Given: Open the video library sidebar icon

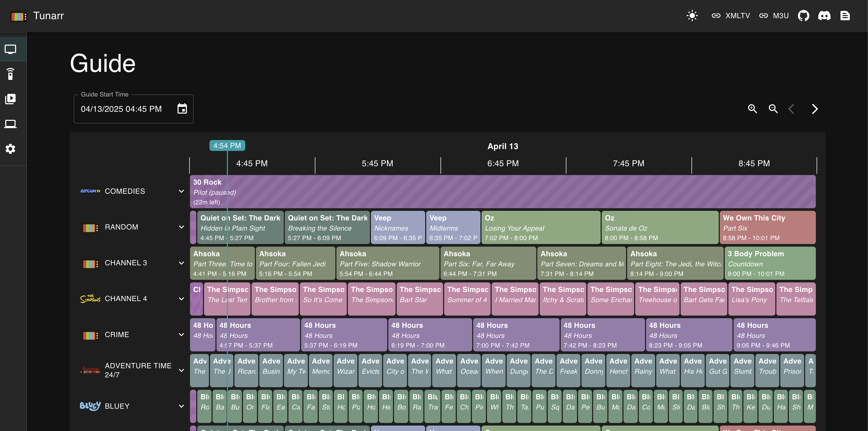Looking at the screenshot, I should point(10,99).
